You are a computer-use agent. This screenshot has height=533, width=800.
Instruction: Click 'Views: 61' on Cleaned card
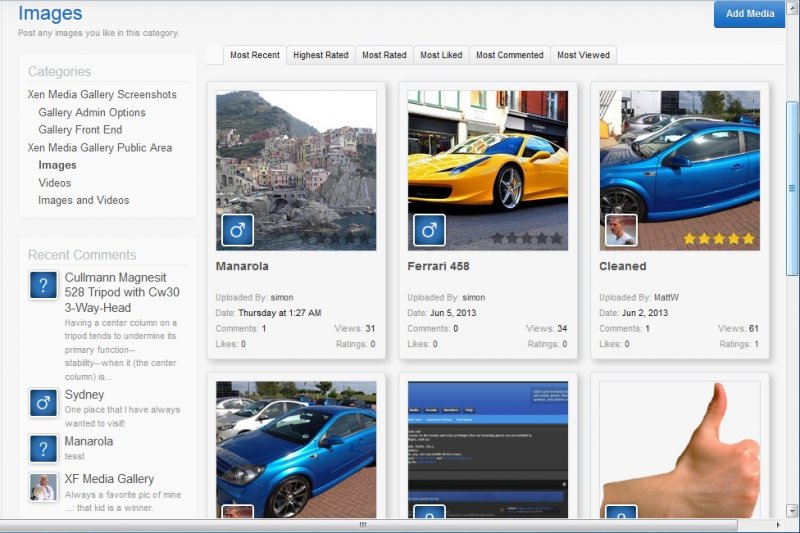pyautogui.click(x=738, y=328)
